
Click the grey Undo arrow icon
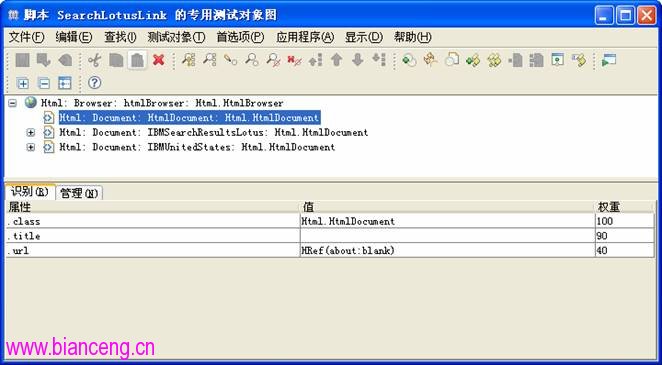[x=65, y=60]
